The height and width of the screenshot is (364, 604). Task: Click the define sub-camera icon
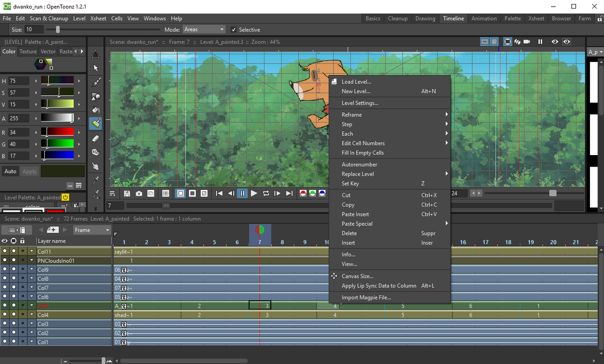tap(166, 193)
